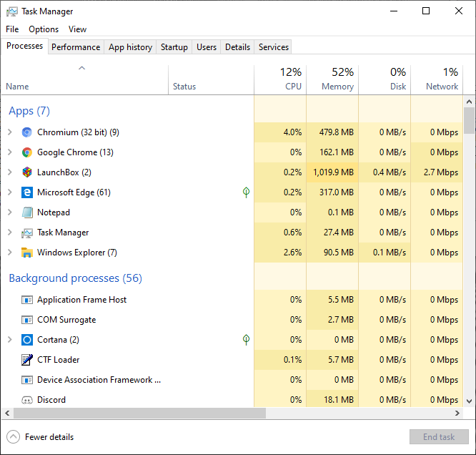Expand the Cortana process group
This screenshot has height=455, width=476.
tap(10, 340)
